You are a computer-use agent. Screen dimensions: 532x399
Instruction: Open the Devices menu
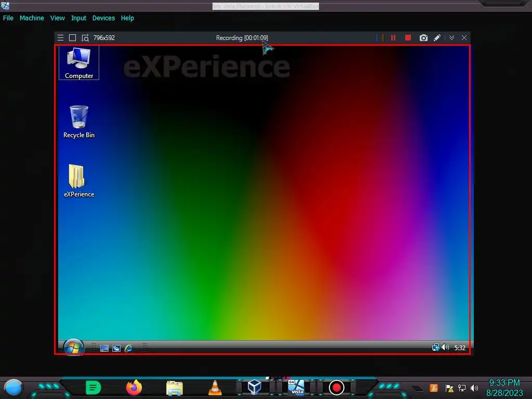[103, 18]
